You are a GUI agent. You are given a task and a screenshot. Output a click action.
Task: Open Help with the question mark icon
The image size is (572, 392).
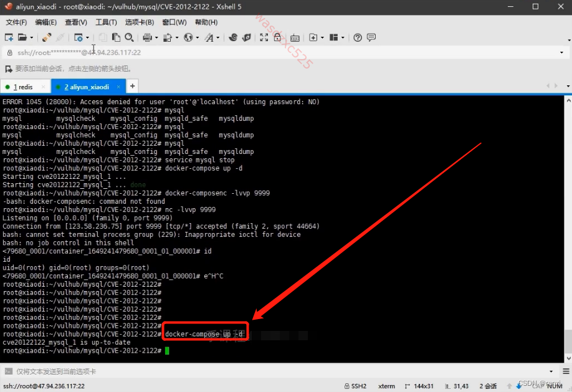[358, 37]
